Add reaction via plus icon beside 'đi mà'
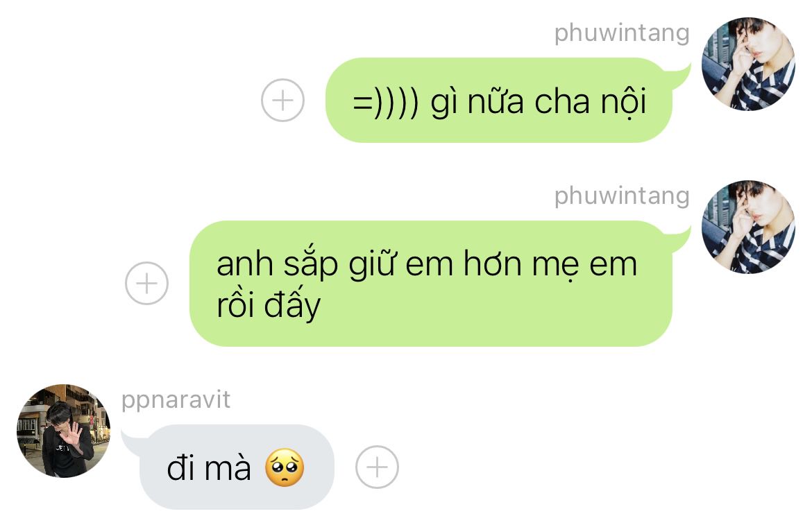This screenshot has height=525, width=812. (x=377, y=467)
